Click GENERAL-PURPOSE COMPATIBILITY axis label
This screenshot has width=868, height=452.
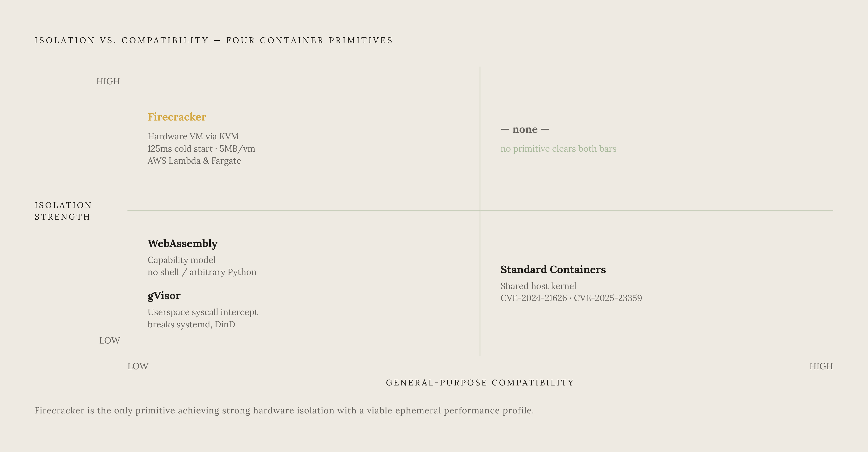[480, 383]
